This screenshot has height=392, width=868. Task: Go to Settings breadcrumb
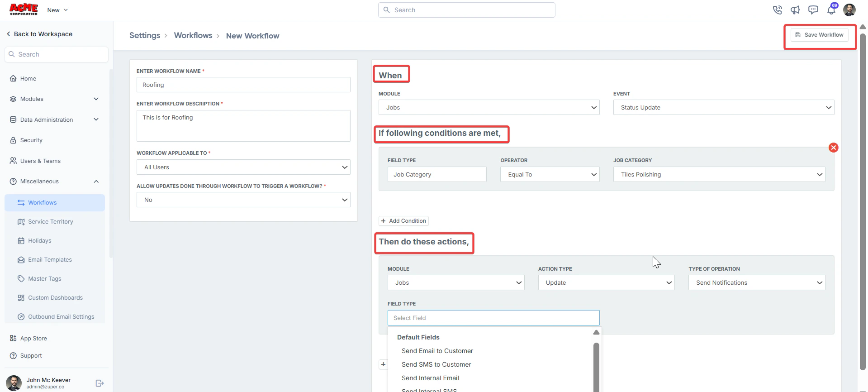145,35
